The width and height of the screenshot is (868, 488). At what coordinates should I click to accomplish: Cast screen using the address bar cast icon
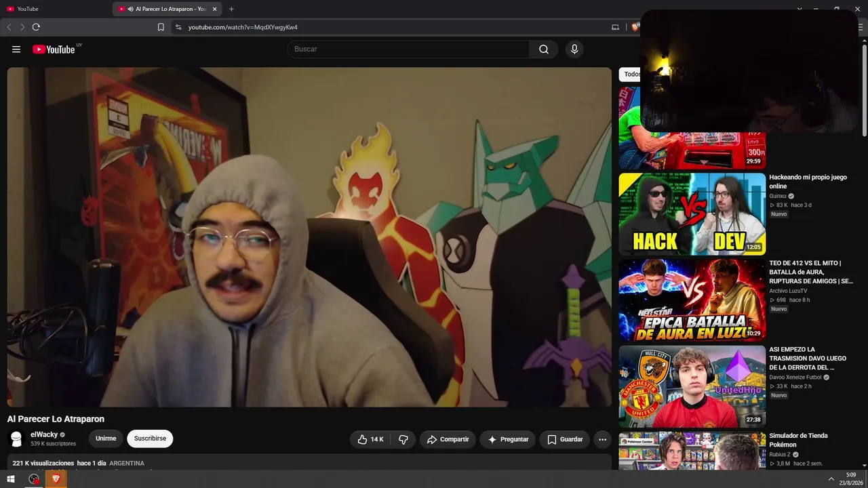pyautogui.click(x=615, y=27)
